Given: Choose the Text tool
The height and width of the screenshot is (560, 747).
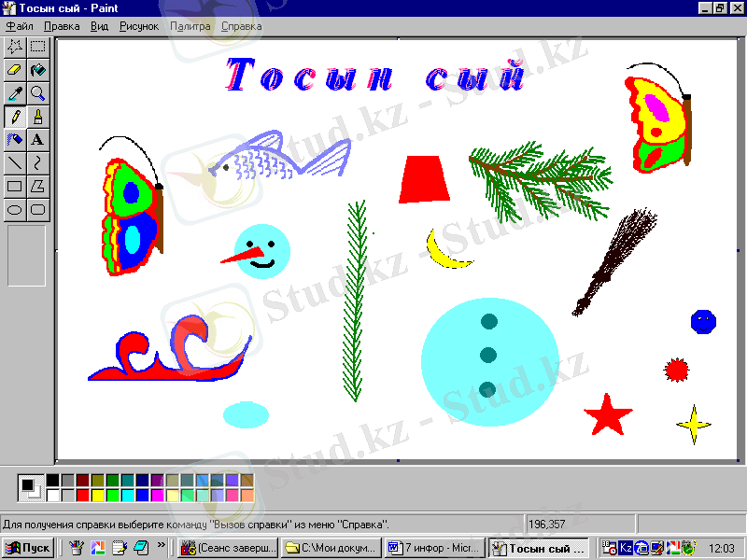Looking at the screenshot, I should 38,139.
